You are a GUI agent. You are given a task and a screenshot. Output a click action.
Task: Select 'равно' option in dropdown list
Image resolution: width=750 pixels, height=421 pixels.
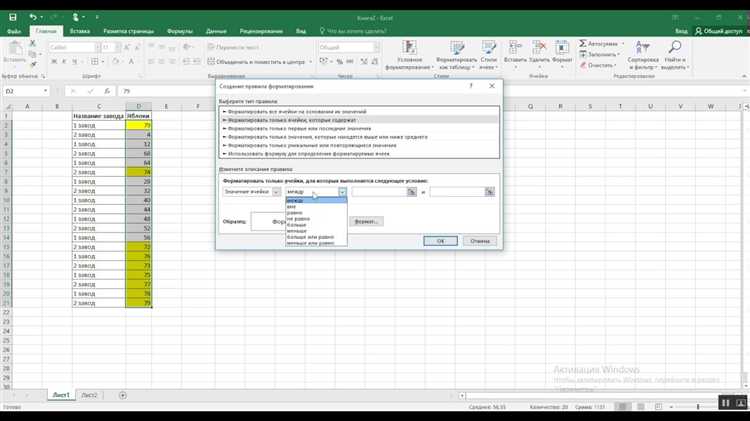(295, 213)
